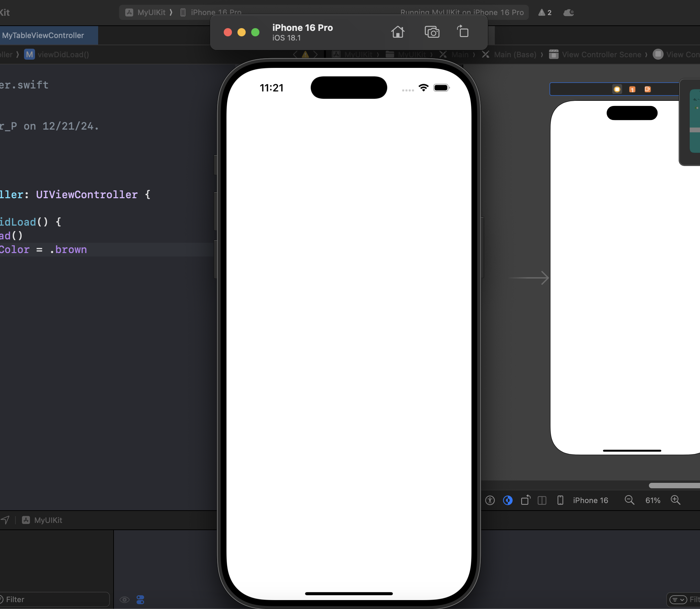
Task: Open the console filter options dropdown
Action: [678, 600]
